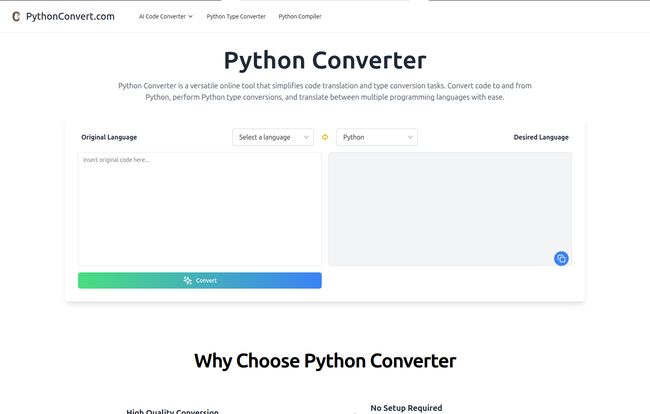Click the Python Converter main heading
This screenshot has width=650, height=414.
point(325,61)
